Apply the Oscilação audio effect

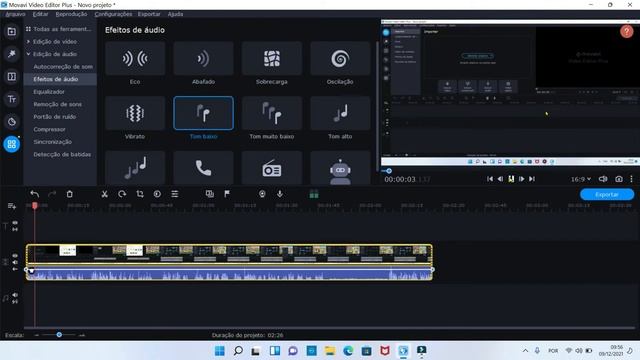pos(340,59)
